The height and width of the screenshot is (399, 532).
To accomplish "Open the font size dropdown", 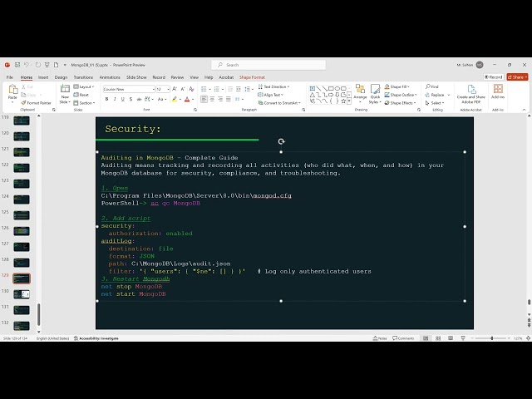I will coord(168,89).
